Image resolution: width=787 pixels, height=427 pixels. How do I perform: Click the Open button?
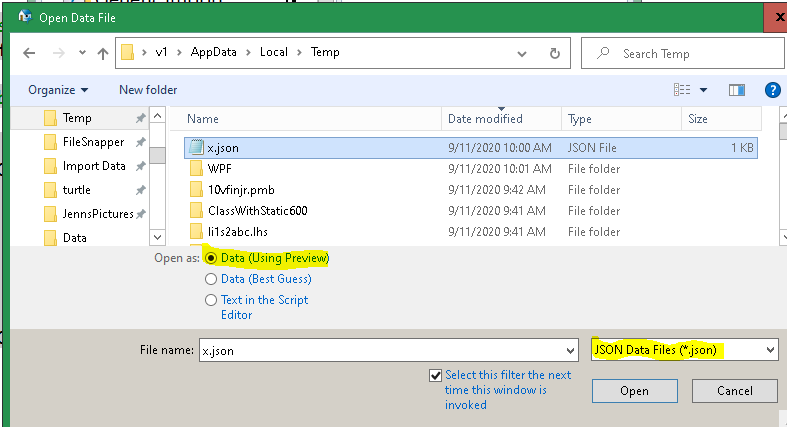pos(634,390)
